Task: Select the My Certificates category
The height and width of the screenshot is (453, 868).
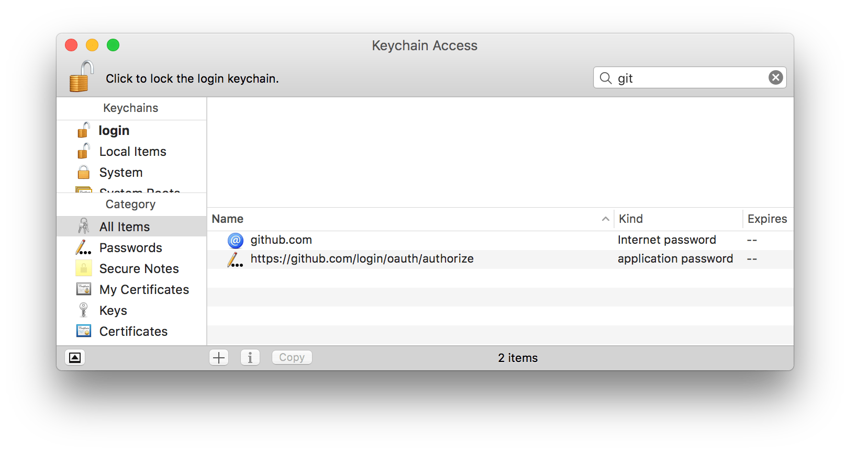Action: (144, 290)
